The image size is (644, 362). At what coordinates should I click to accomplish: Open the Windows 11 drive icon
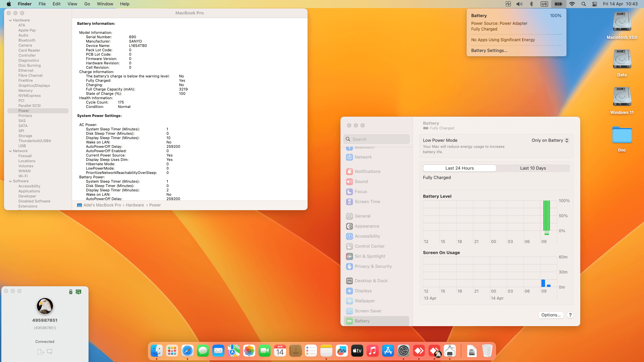622,97
